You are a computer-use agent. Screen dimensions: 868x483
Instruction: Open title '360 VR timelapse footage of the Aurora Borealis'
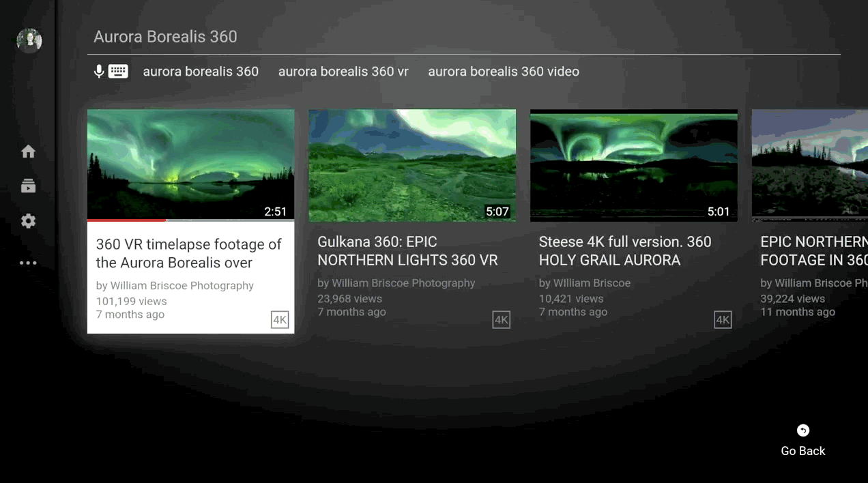pos(189,254)
